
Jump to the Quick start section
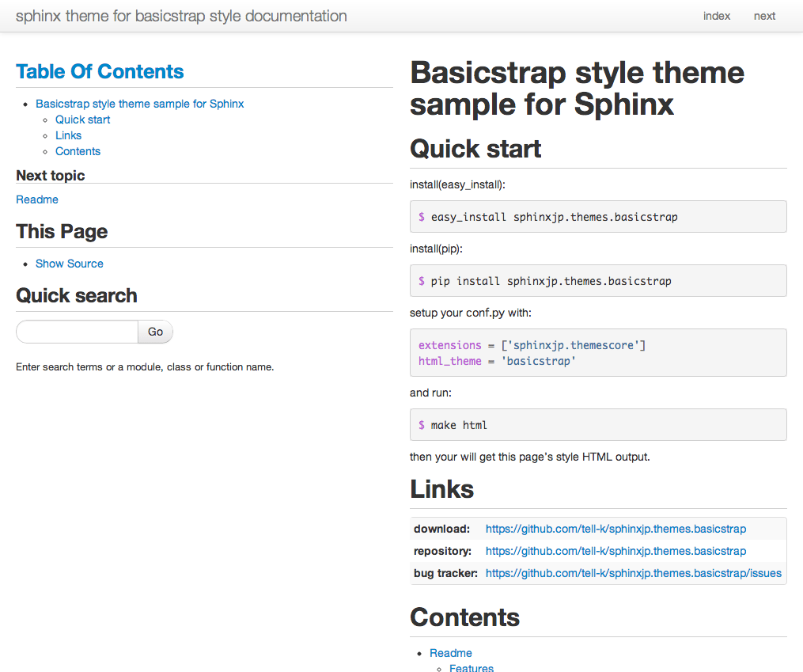coord(82,120)
